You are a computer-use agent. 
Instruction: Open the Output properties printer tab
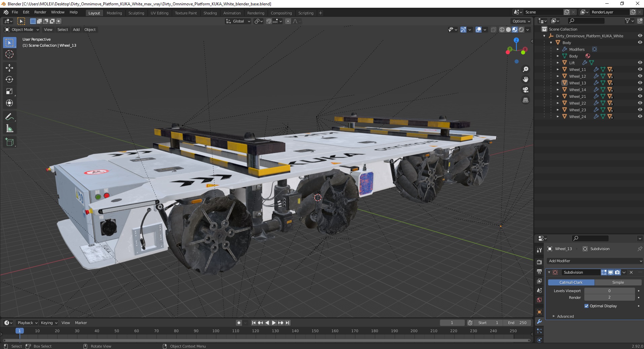point(539,271)
